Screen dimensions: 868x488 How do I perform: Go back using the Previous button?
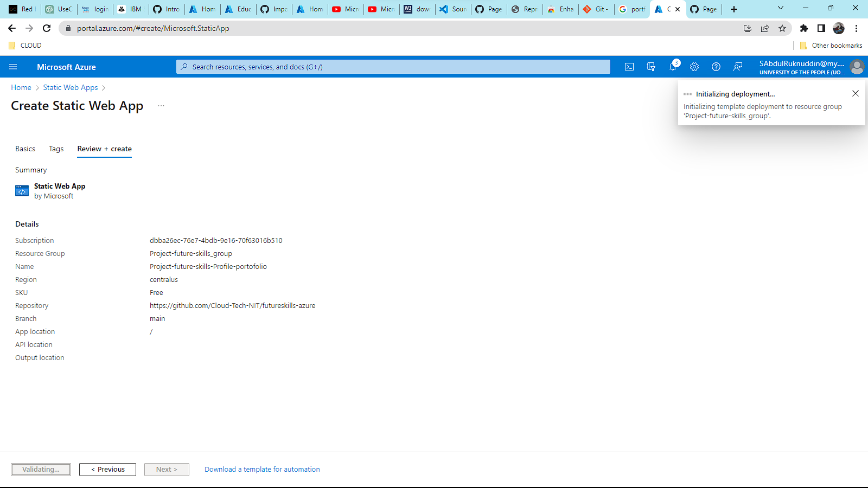[107, 469]
